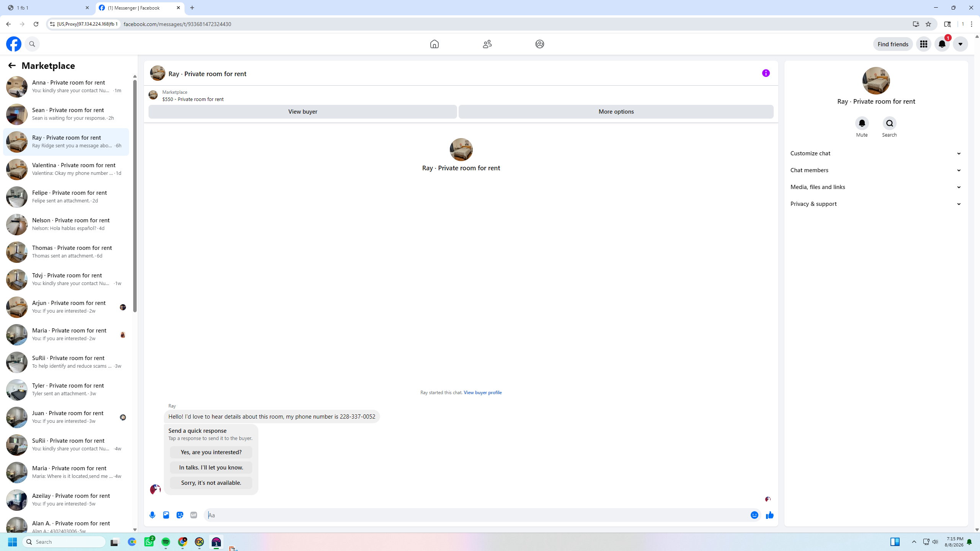The height and width of the screenshot is (551, 980).
Task: Send quick reply 'Sorry, it's not available.'
Action: coord(211,483)
